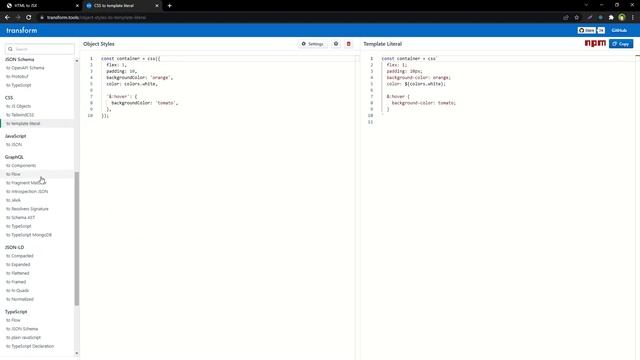640x360 pixels.
Task: Click the feather extension icon
Action: 589,18
